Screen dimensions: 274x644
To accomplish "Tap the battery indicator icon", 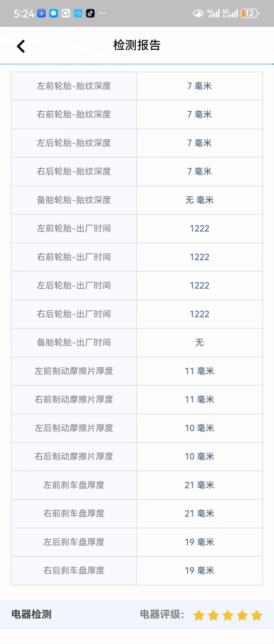I will pyautogui.click(x=250, y=14).
